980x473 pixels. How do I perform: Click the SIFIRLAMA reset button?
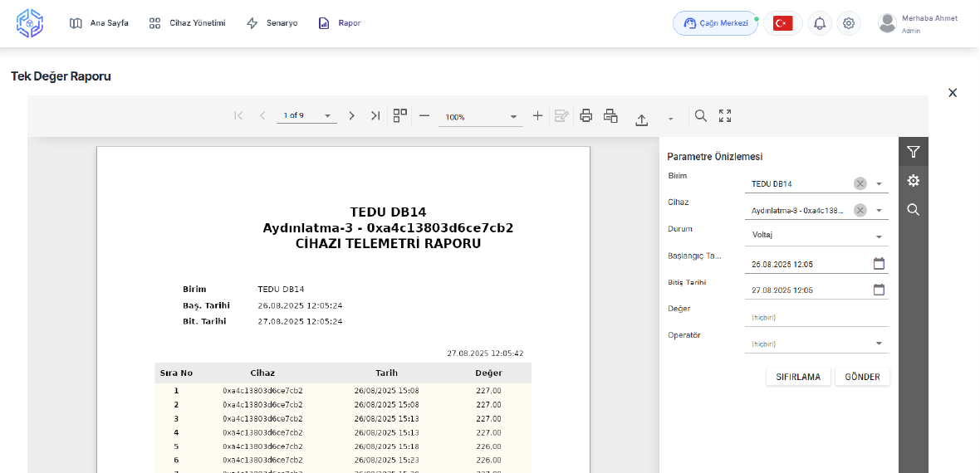coord(798,377)
